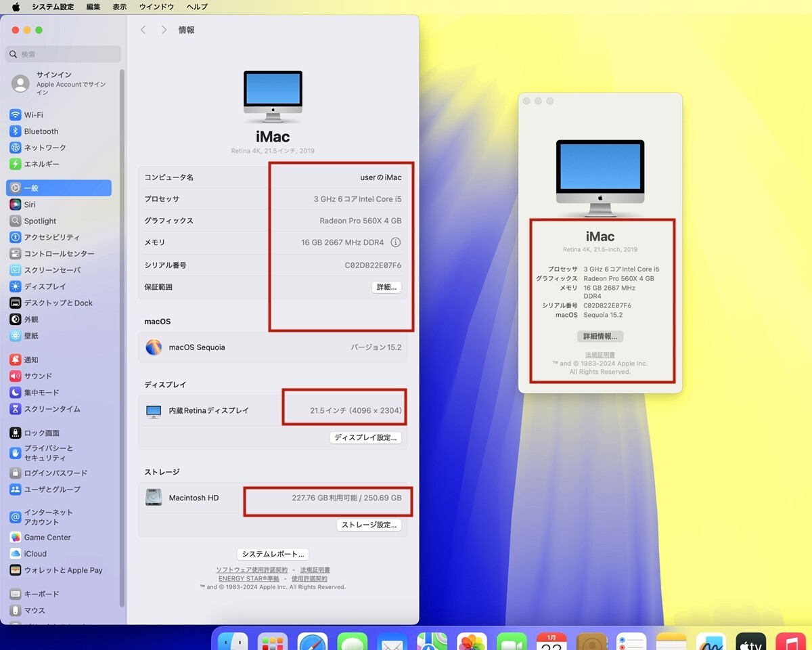Open 法規証明書 link in About window
Screen dimensions: 812x650
point(600,355)
